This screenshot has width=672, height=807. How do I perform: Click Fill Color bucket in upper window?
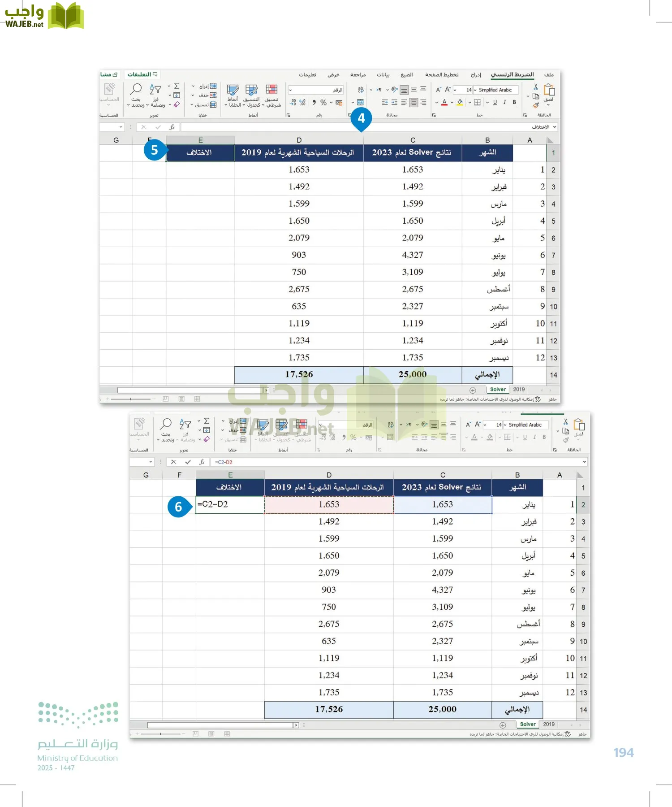460,103
